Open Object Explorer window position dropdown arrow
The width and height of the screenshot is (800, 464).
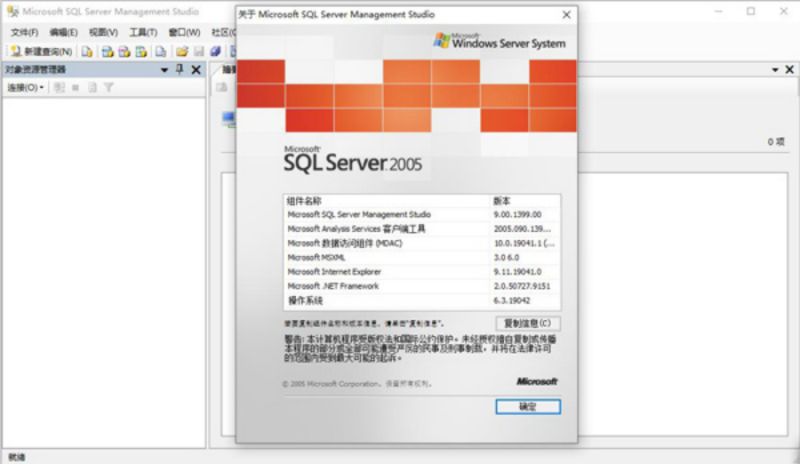point(164,70)
